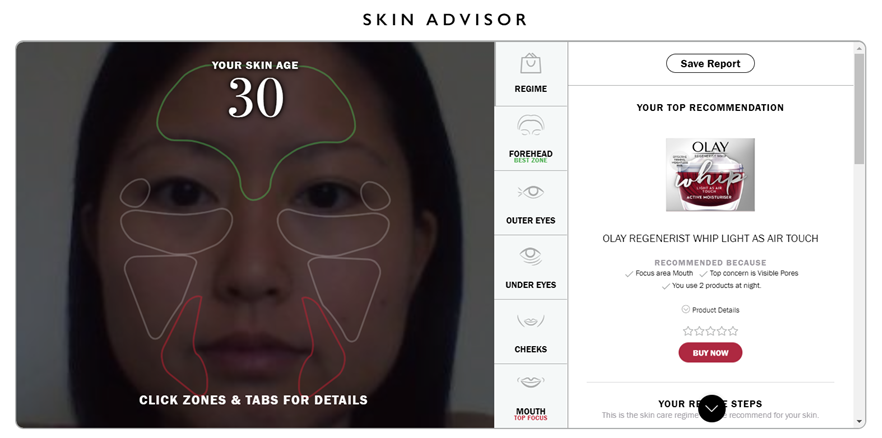
Task: Select the Mouth lips icon tab
Action: pyautogui.click(x=530, y=396)
